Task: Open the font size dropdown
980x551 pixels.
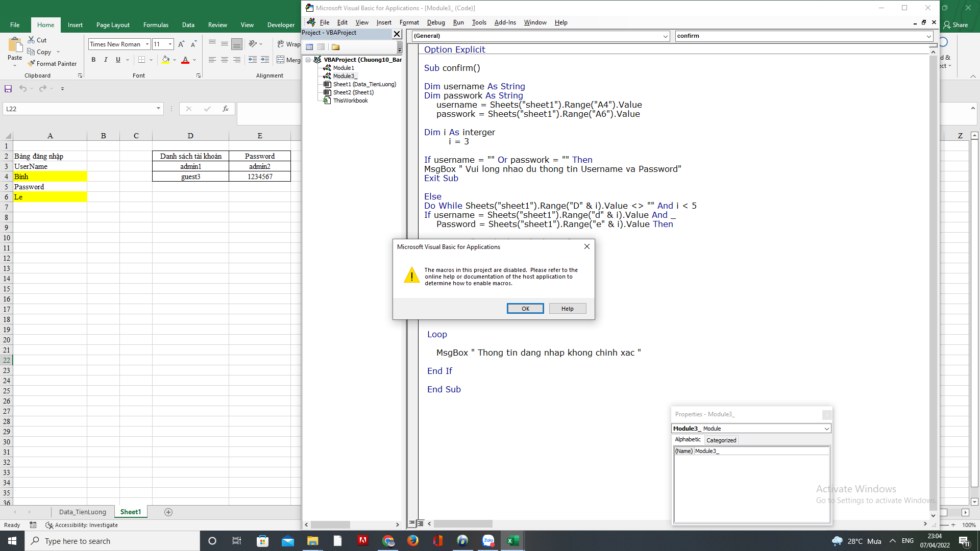Action: [170, 44]
